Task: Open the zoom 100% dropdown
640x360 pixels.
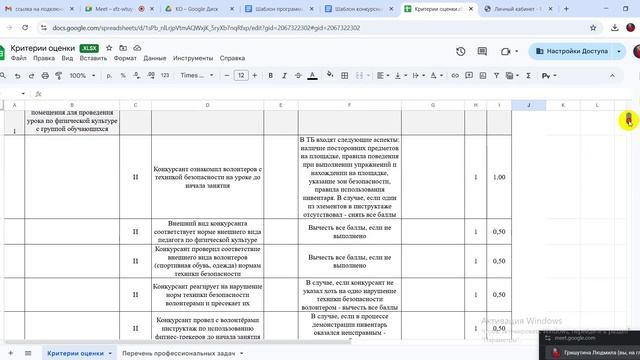Action: click(82, 76)
